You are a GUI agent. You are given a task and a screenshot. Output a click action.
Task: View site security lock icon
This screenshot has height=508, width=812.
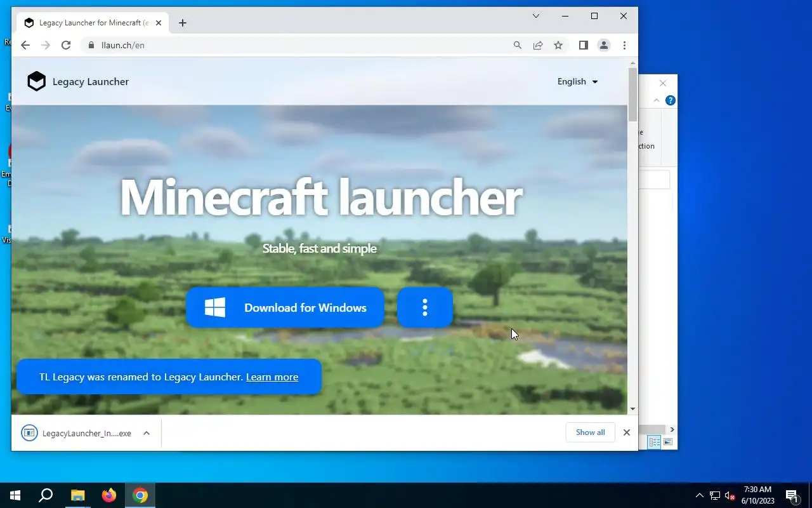coord(91,45)
